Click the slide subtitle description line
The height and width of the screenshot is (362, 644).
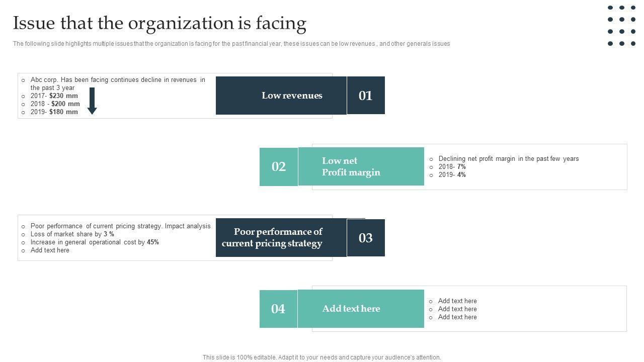231,44
